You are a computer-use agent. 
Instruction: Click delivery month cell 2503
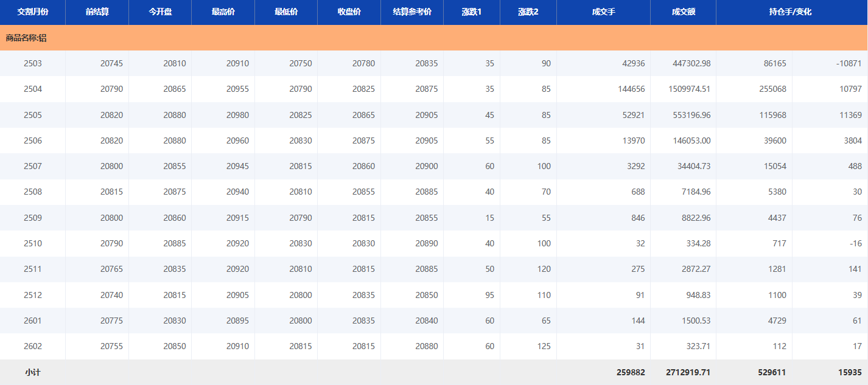pyautogui.click(x=33, y=63)
